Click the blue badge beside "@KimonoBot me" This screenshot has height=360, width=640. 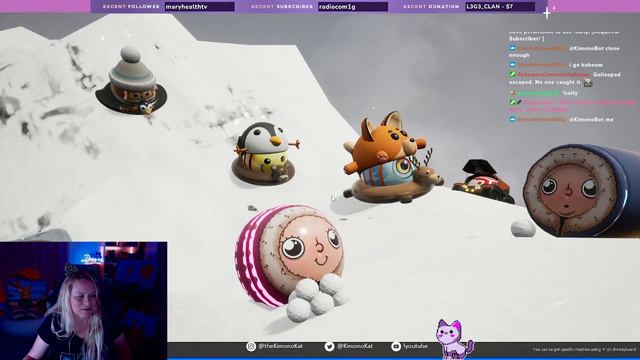coord(513,119)
